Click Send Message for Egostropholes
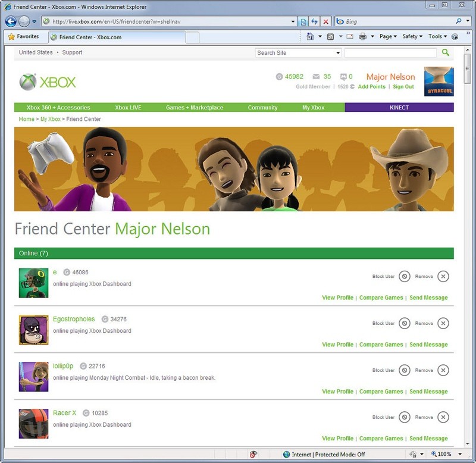 (x=428, y=345)
